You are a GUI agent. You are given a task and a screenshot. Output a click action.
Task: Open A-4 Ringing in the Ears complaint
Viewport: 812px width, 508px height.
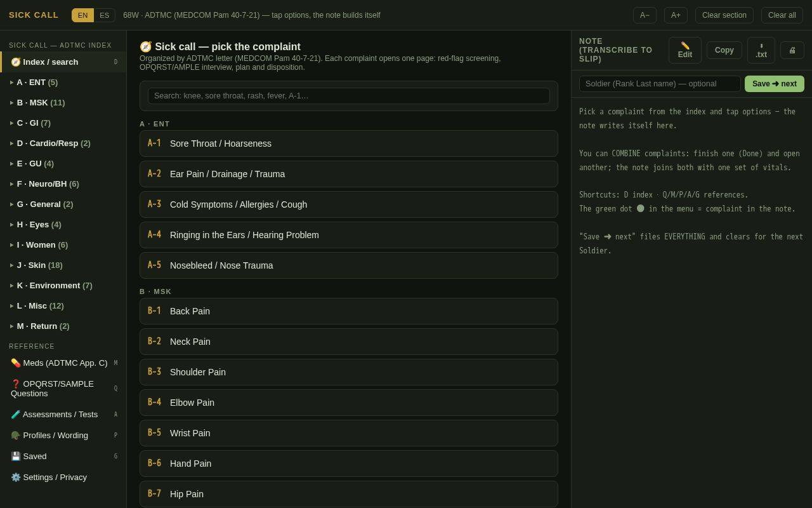click(x=349, y=235)
